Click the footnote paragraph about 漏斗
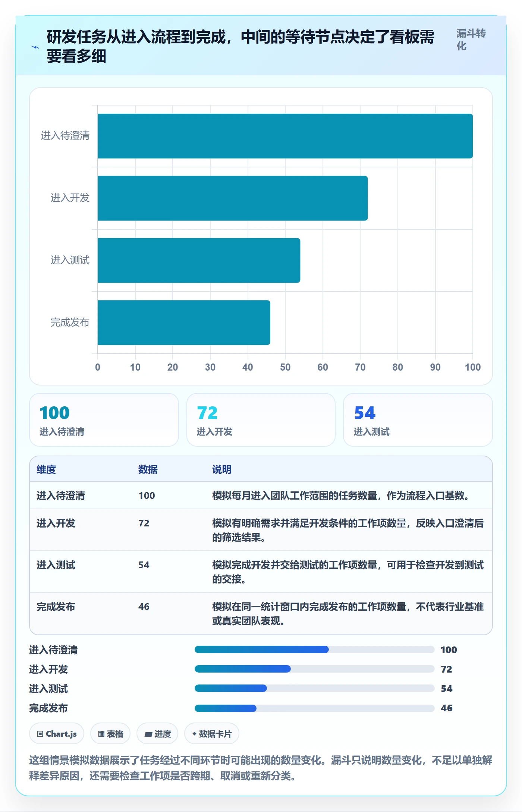 tap(261, 768)
